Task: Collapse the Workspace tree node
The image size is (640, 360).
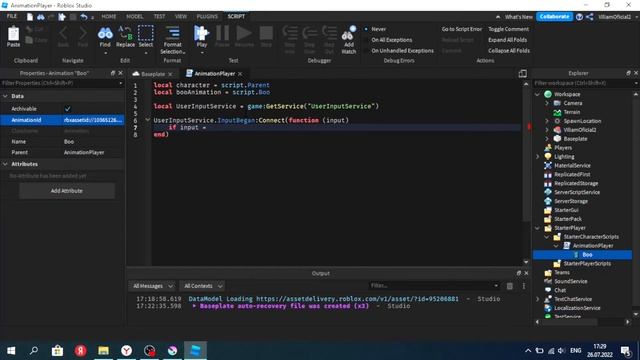Action: (538, 94)
